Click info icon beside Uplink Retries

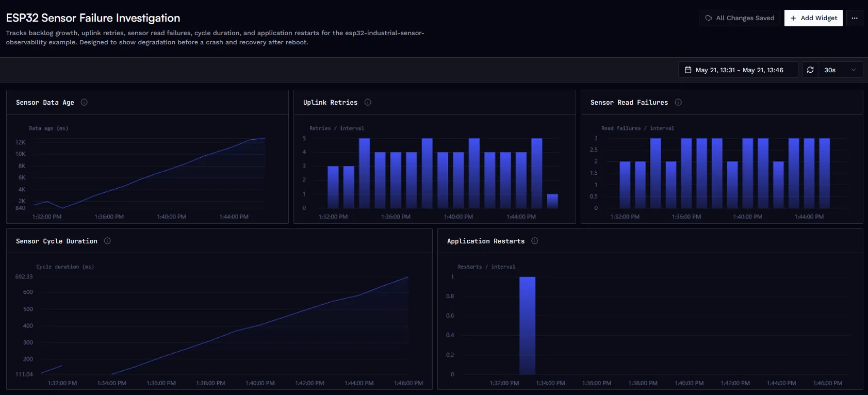coord(368,102)
